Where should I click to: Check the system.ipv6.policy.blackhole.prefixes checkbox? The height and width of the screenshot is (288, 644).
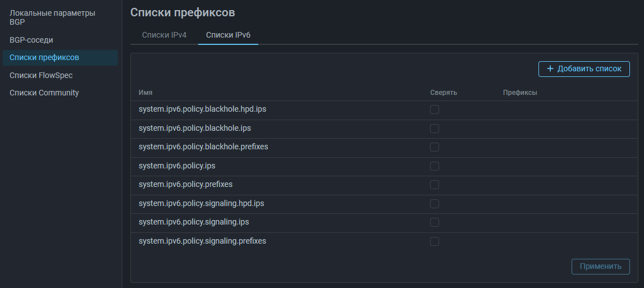tap(435, 147)
